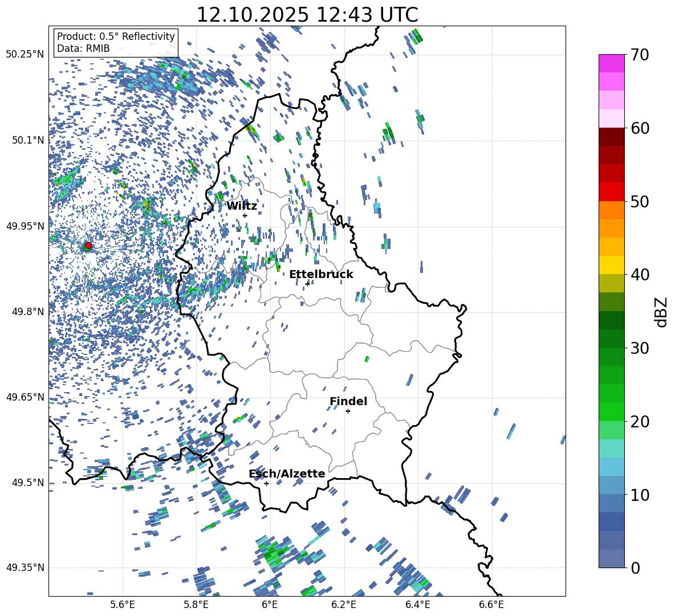Select the Wiltz town label
Image resolution: width=675 pixels, height=616 pixels.
[242, 206]
